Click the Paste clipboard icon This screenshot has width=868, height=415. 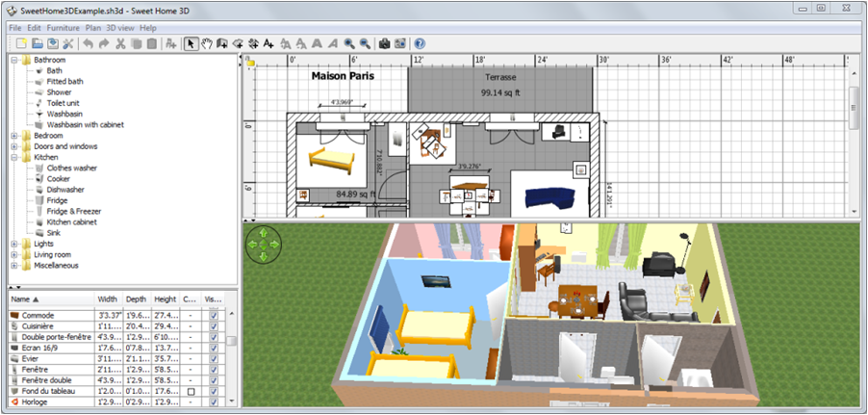click(151, 43)
